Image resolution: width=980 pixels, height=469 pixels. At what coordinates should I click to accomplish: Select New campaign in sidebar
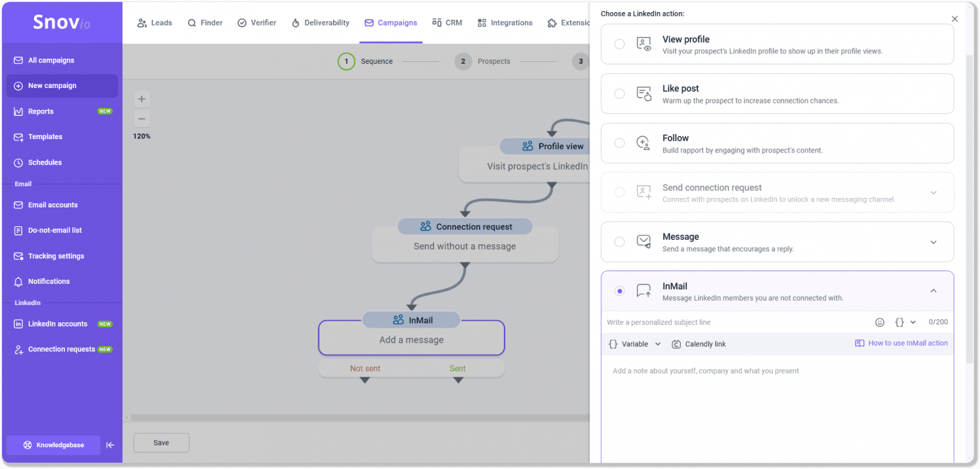pyautogui.click(x=62, y=86)
